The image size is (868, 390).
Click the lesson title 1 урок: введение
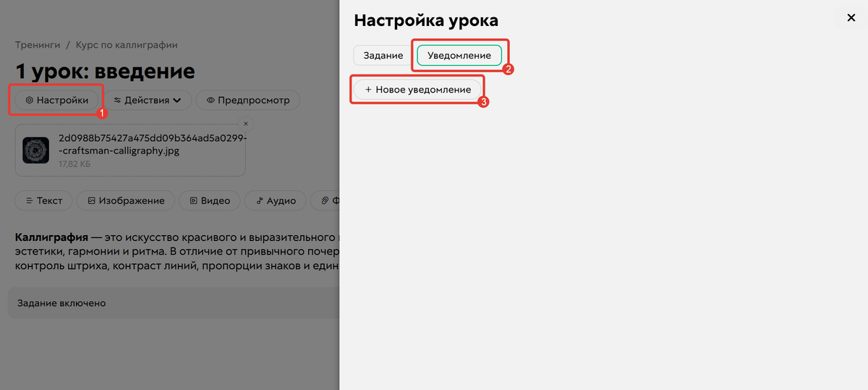coord(105,71)
